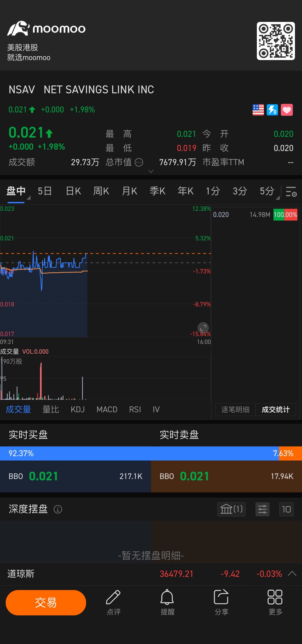Screen dimensions: 302x644
Task: Open the 深度摆盘 info icon
Action: click(x=58, y=509)
